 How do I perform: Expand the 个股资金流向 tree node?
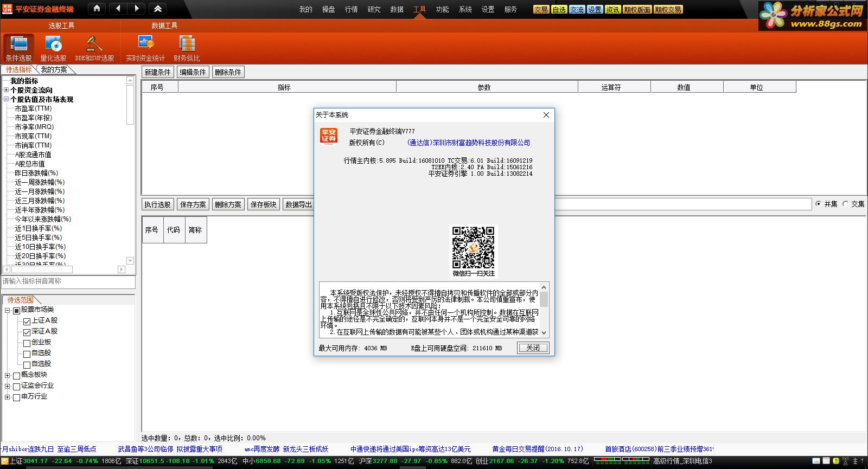6,90
